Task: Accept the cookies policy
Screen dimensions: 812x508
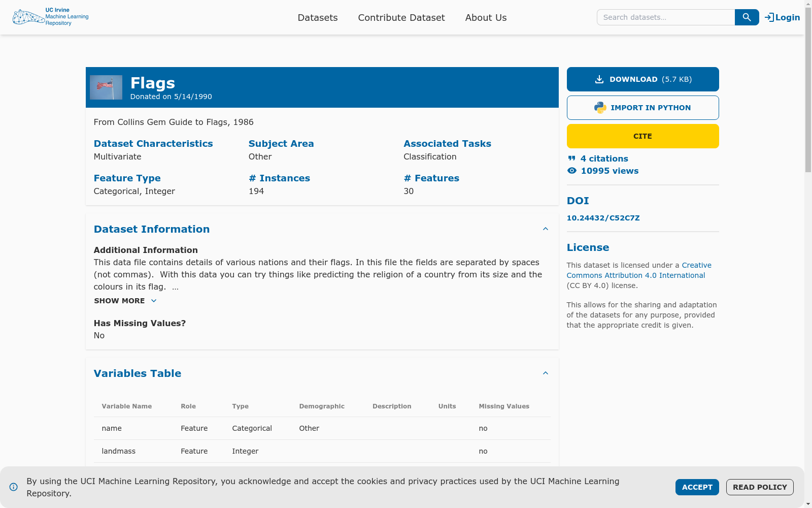Action: (697, 487)
